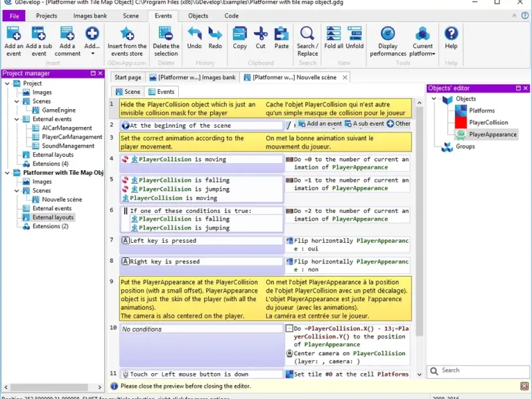This screenshot has width=532, height=399.
Task: Select AICarManagement external events
Action: click(x=66, y=128)
